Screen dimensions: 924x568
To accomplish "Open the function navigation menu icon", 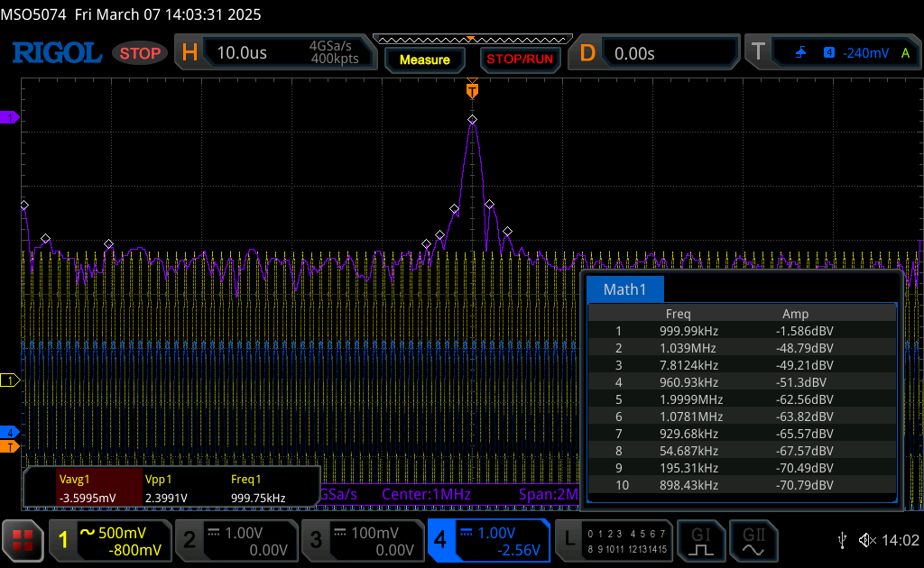I will click(23, 541).
